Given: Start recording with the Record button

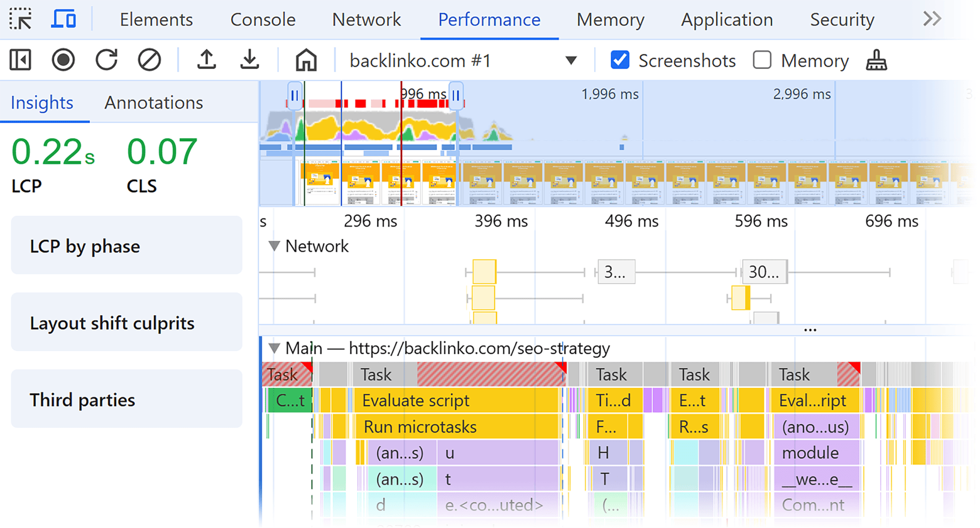Looking at the screenshot, I should pos(63,60).
